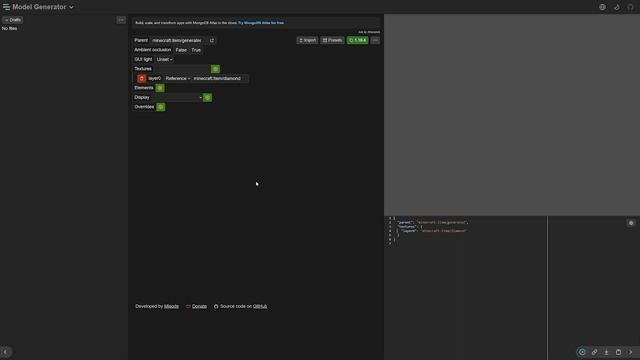Toggle the theme icon in header

click(x=616, y=7)
